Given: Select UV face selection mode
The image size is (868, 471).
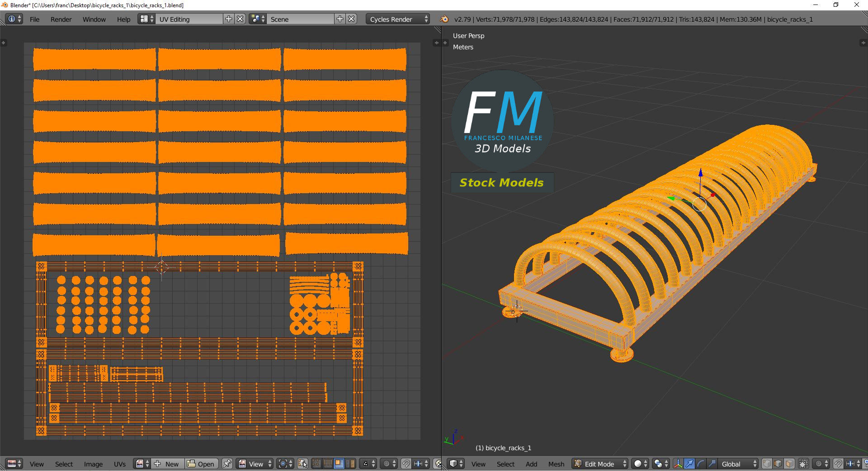Looking at the screenshot, I should [x=339, y=464].
